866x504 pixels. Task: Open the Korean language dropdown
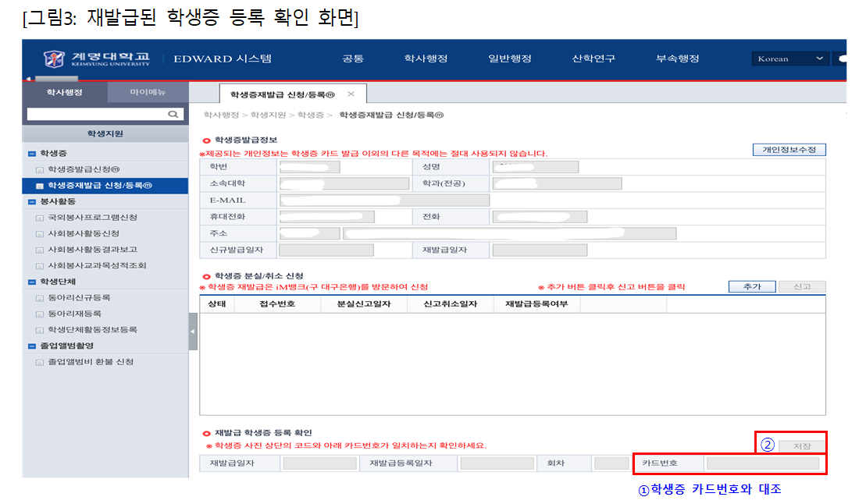tap(789, 59)
